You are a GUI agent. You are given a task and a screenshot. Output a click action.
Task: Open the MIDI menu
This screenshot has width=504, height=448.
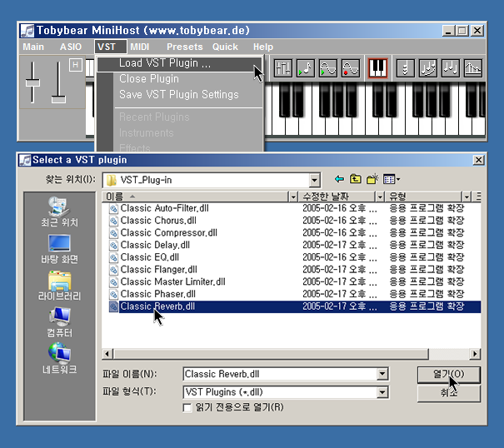pyautogui.click(x=140, y=47)
